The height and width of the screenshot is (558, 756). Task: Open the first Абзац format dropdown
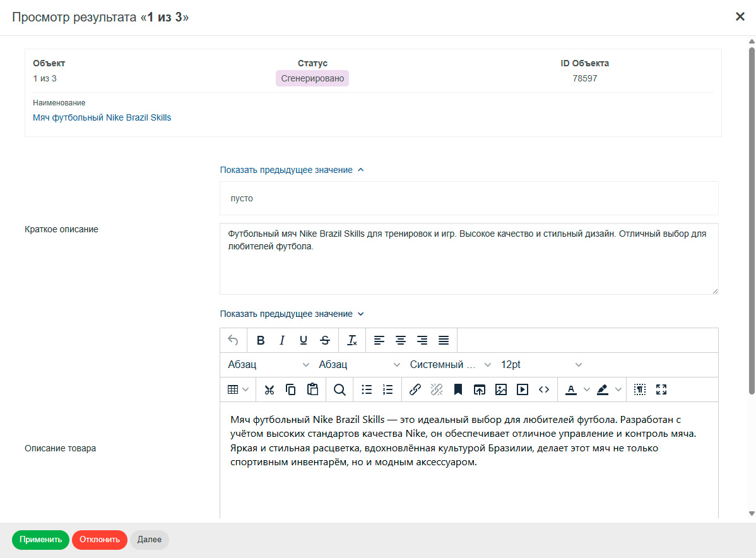(x=268, y=365)
